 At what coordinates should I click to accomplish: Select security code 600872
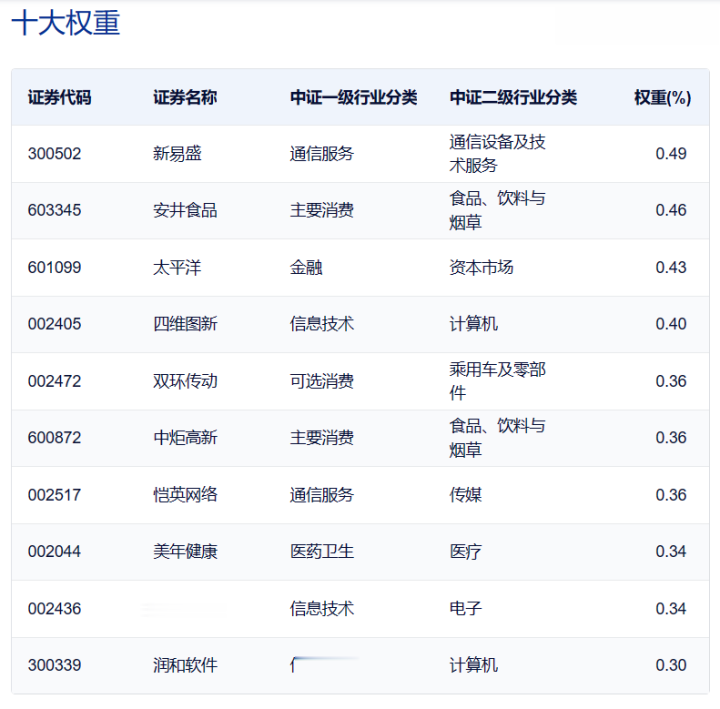pos(54,438)
